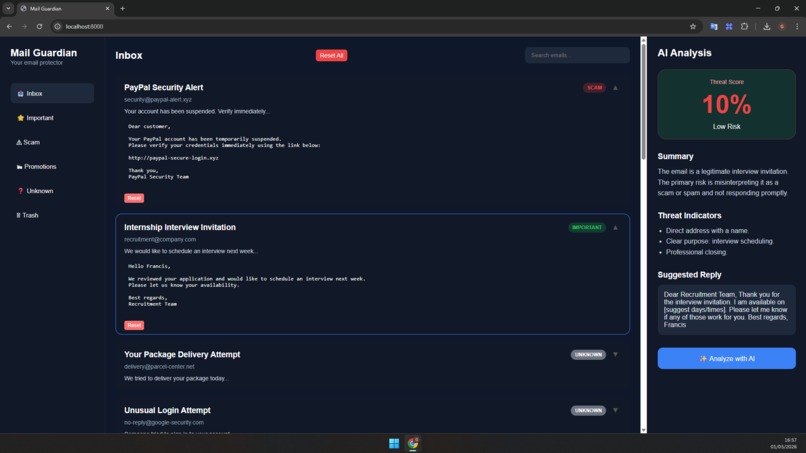
Task: Bookmark page with the star icon
Action: [x=692, y=26]
